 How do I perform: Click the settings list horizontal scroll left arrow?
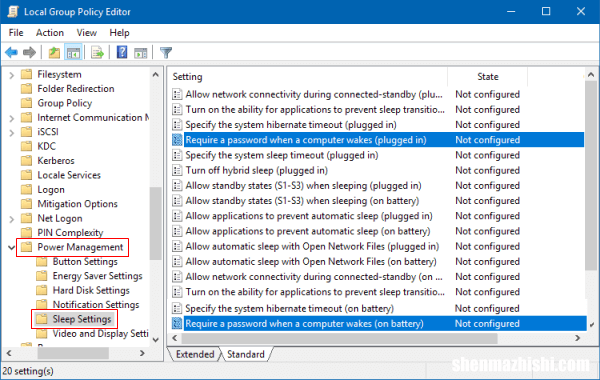pos(175,338)
